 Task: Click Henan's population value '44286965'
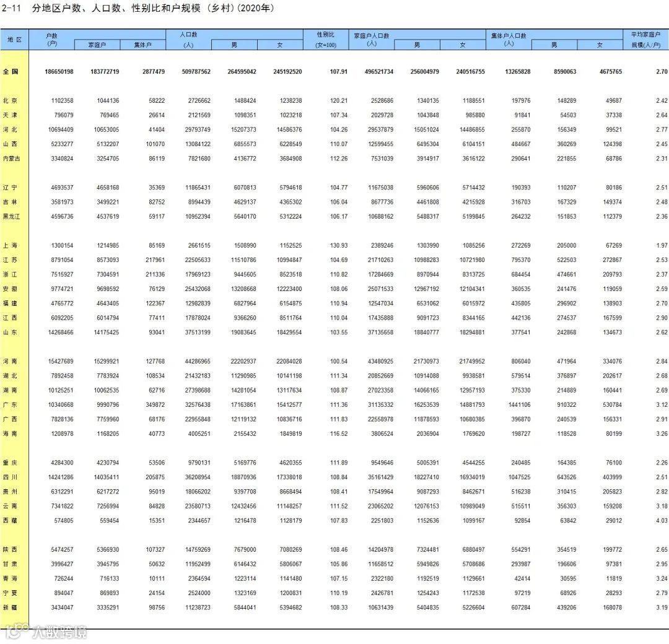click(x=198, y=361)
